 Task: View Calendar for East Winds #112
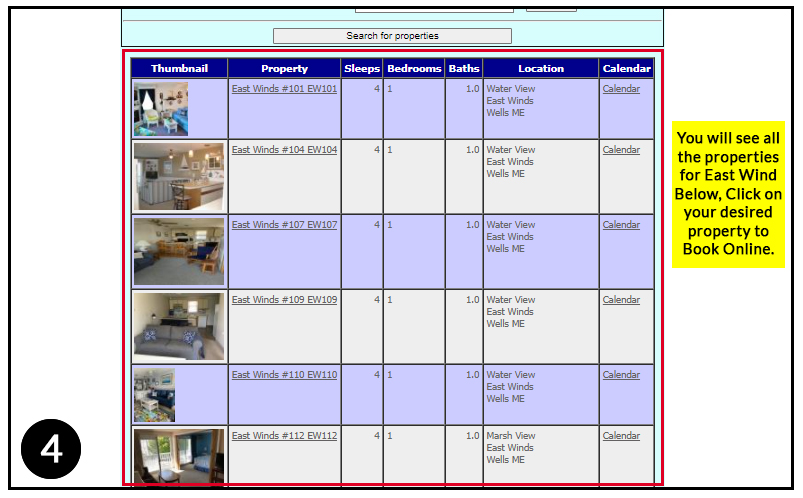click(621, 436)
